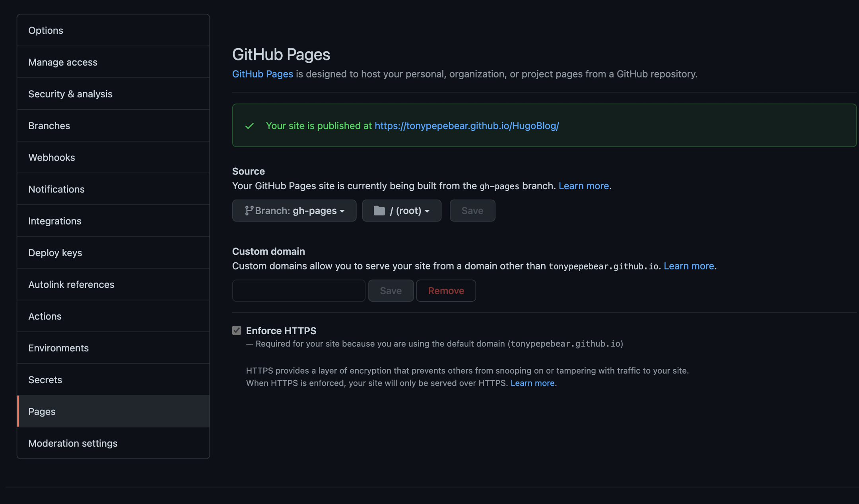Click the green published checkmark icon
This screenshot has width=859, height=504.
coord(249,126)
